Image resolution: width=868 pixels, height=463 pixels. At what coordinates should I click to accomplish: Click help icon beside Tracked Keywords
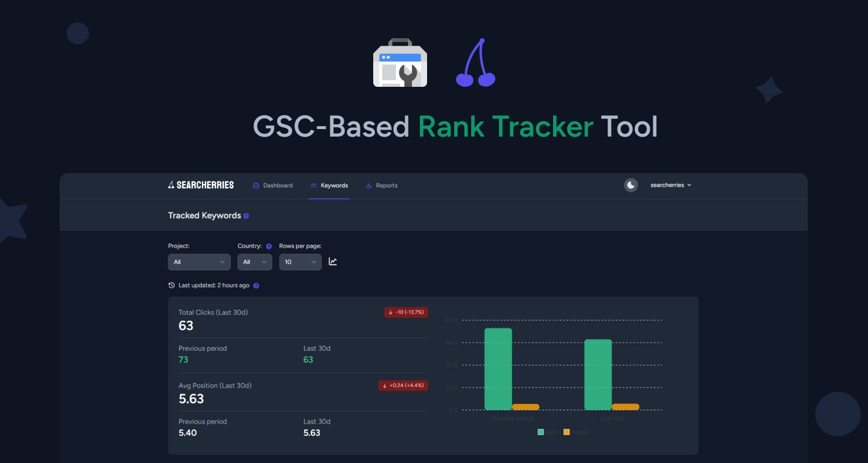(x=246, y=216)
